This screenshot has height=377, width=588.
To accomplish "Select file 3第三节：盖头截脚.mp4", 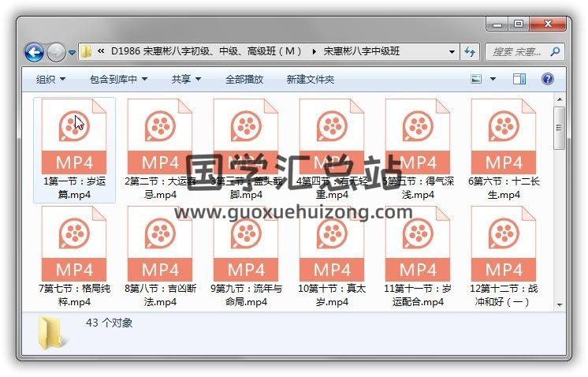I will click(246, 150).
